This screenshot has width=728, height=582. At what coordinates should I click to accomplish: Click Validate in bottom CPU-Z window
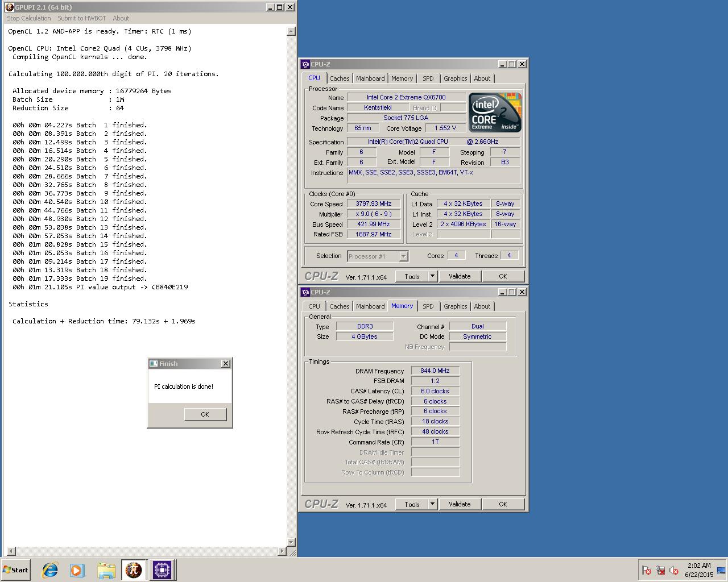point(460,504)
